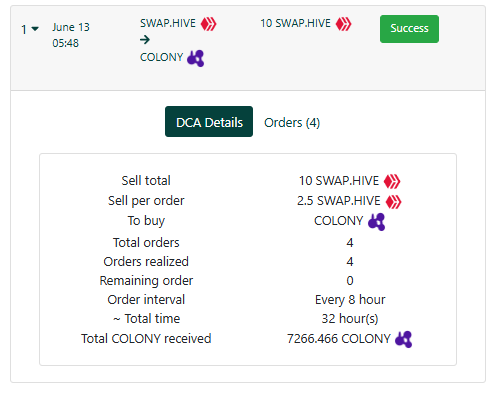500x394 pixels.
Task: Click COLONY icon beside Total COLONY received
Action: click(404, 339)
